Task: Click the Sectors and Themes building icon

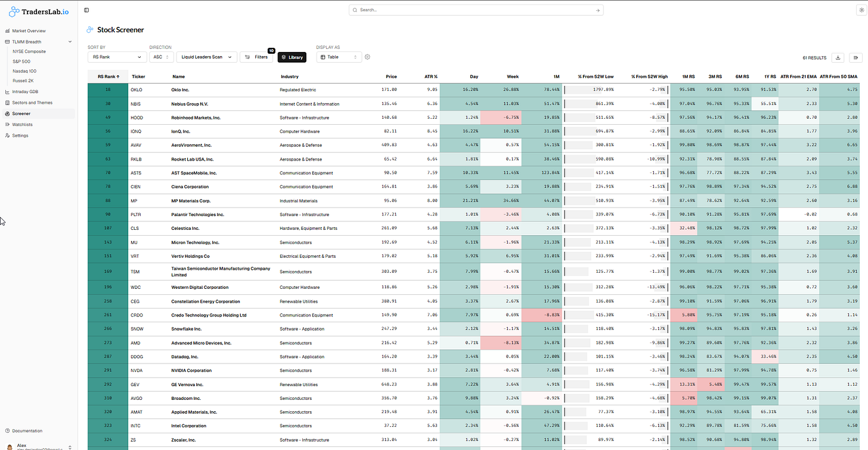Action: pyautogui.click(x=7, y=103)
